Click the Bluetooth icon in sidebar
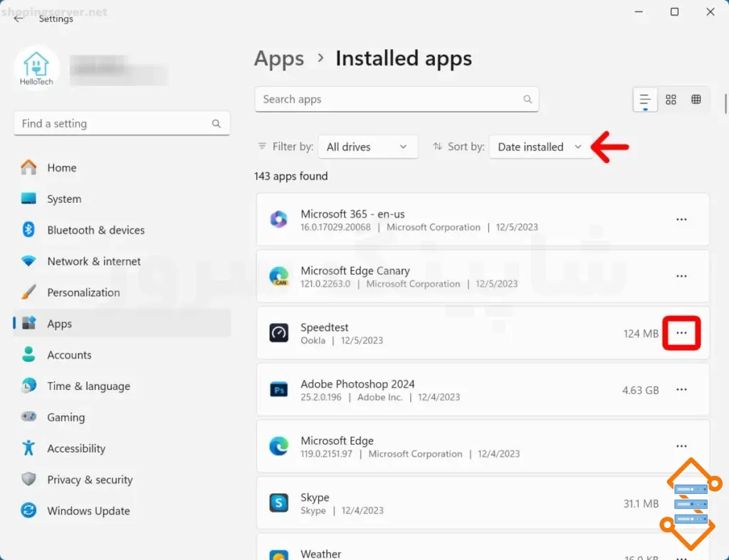Screen dimensions: 729x560 (28, 230)
